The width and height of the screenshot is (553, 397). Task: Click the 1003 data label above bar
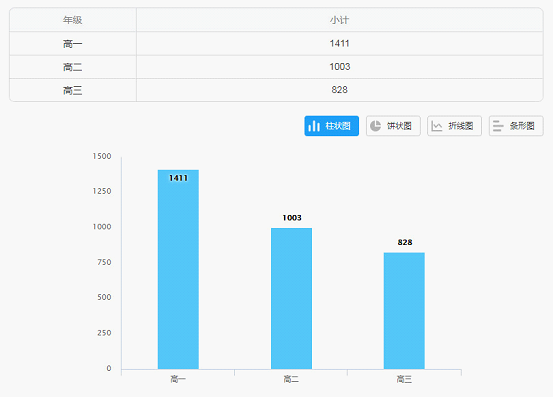click(x=292, y=218)
